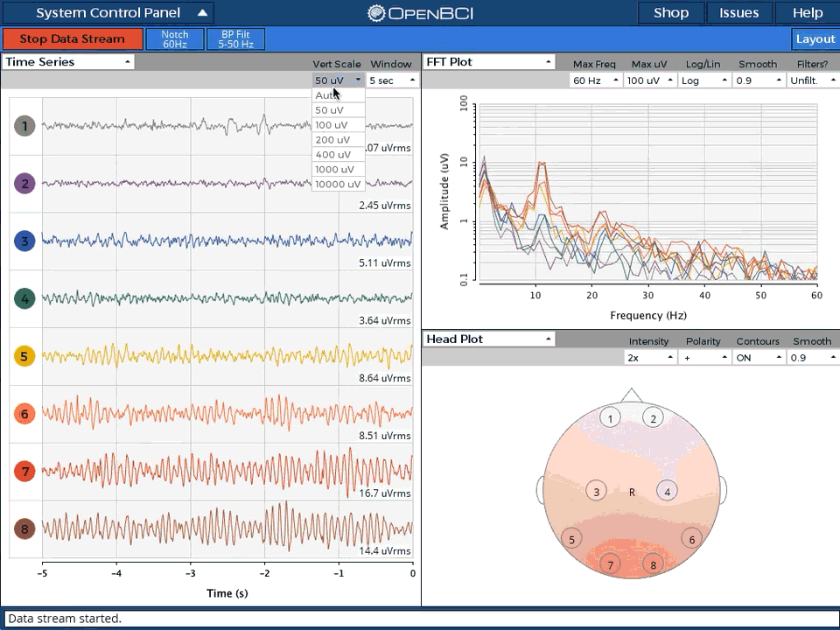Click electrode 5 on head plot
This screenshot has width=840, height=630.
point(572,539)
